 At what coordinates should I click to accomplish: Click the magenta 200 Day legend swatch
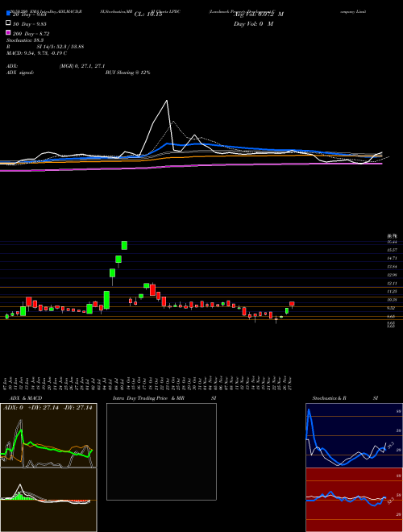(x=8, y=33)
